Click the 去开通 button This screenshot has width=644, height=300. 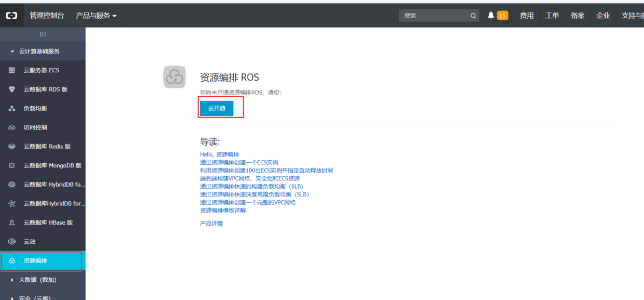click(217, 108)
